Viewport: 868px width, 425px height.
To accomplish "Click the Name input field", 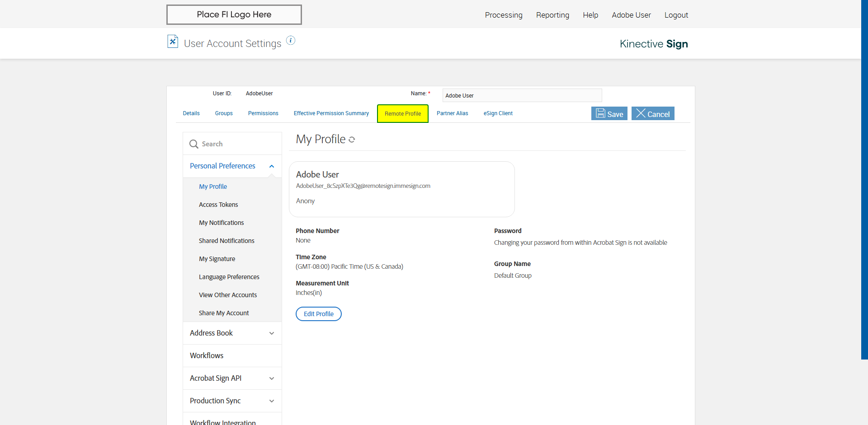I will click(522, 95).
